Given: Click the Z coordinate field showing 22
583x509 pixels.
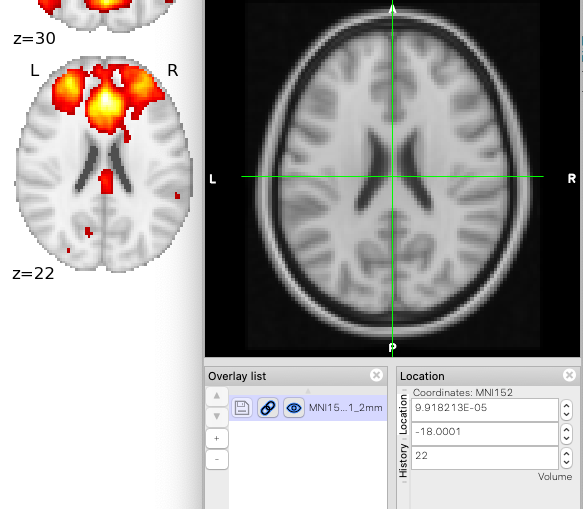Looking at the screenshot, I should click(x=485, y=458).
